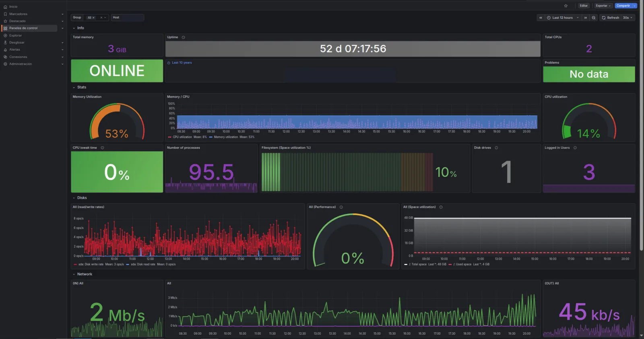Image resolution: width=644 pixels, height=339 pixels.
Task: Click the 52 d 07:17:56 uptime value
Action: click(x=353, y=49)
